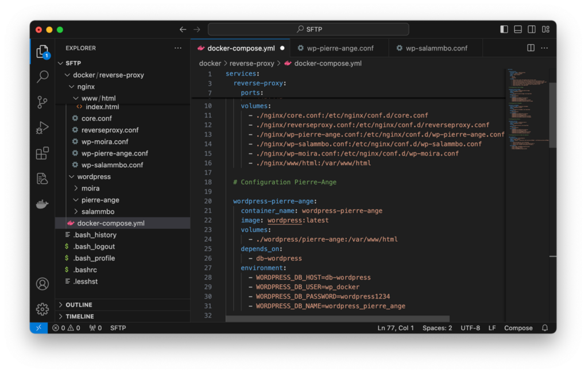Change cursor position via Ln 77, Col 1
The width and height of the screenshot is (588, 375).
(395, 328)
